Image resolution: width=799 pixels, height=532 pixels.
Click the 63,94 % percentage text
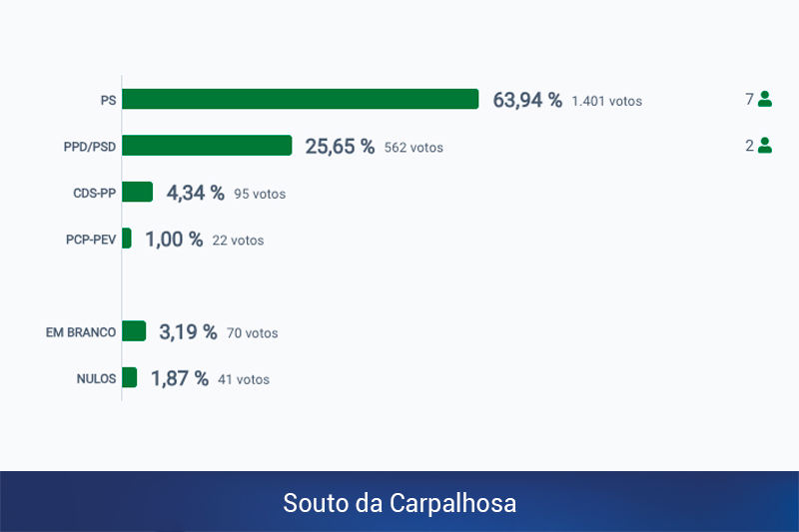tap(527, 100)
